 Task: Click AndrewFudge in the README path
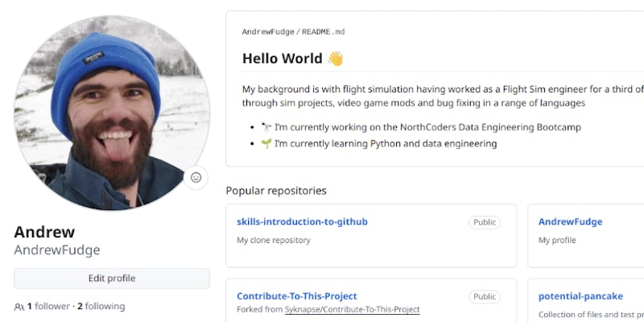267,31
